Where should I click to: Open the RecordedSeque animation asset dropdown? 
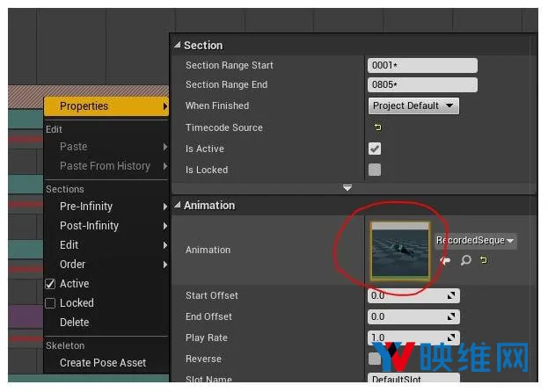coord(475,241)
